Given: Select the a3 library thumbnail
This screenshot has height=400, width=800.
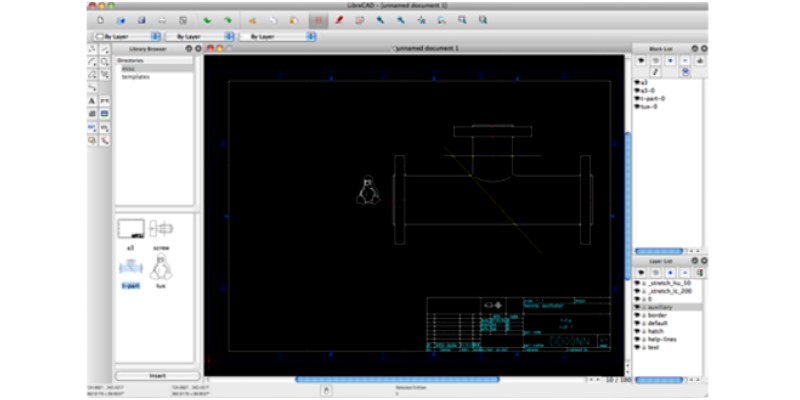Looking at the screenshot, I should pos(131,229).
